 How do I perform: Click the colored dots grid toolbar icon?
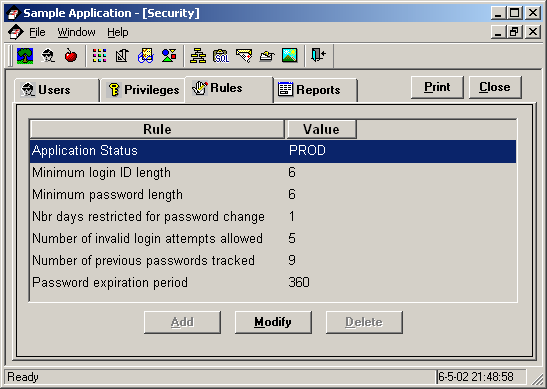(99, 56)
